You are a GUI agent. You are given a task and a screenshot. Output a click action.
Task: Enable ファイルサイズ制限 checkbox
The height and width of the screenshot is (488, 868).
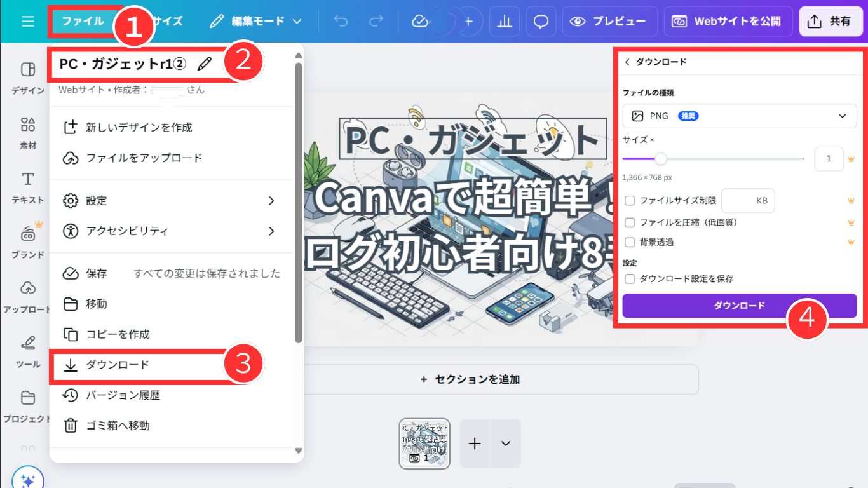[630, 201]
